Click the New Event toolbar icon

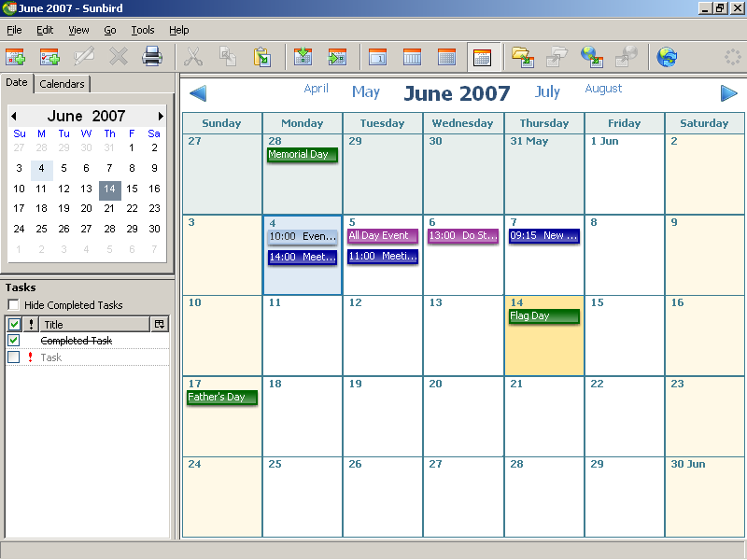[15, 57]
